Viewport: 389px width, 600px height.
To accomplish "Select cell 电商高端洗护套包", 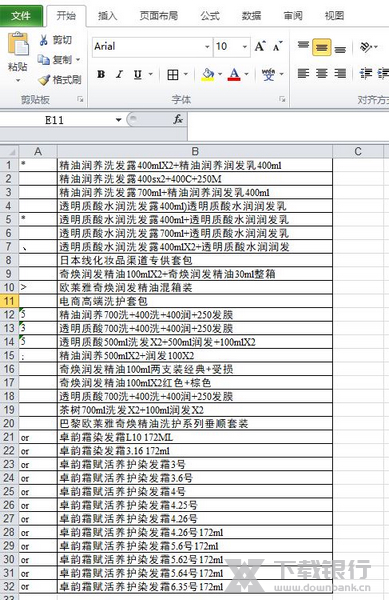I will coord(195,301).
